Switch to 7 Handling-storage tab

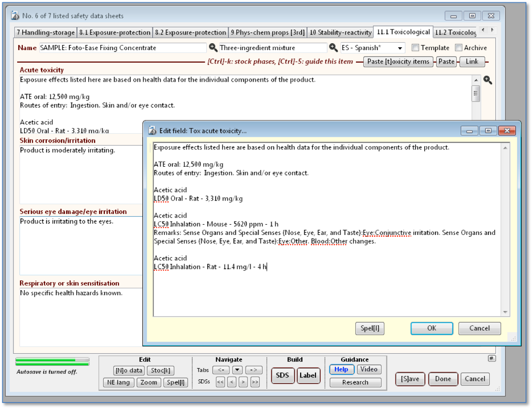[x=46, y=32]
